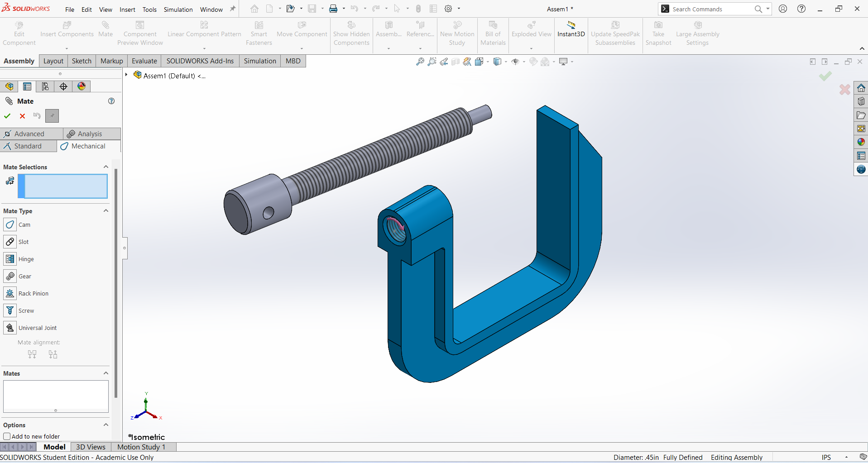
Task: Click Take Snapshot button
Action: click(658, 33)
